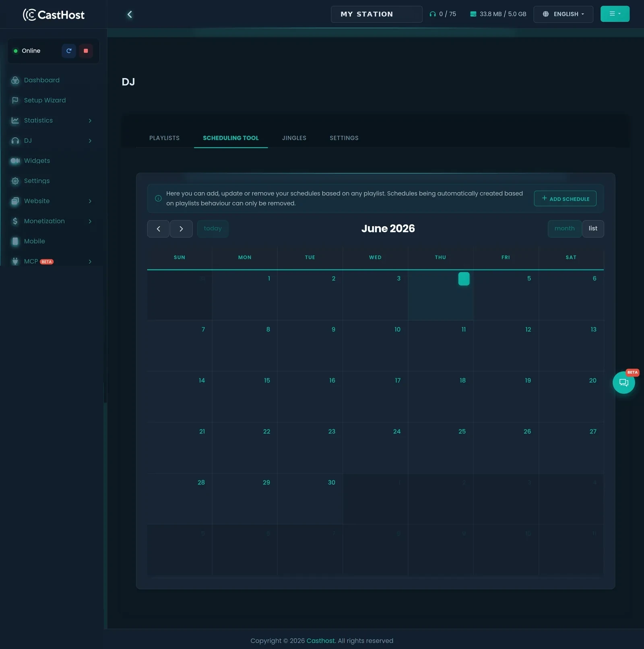
Task: Click the info icon in schedule notice
Action: pos(158,198)
